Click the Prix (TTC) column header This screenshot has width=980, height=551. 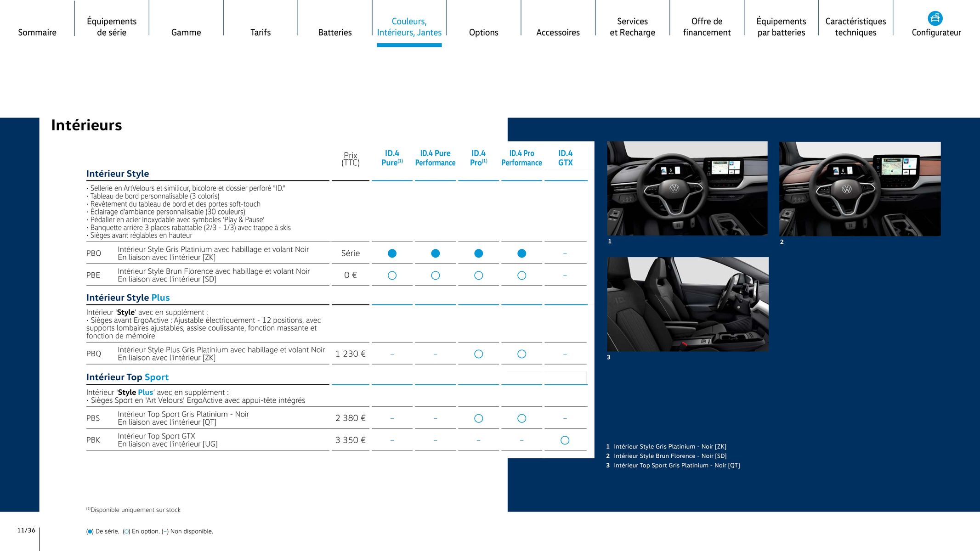pyautogui.click(x=351, y=159)
